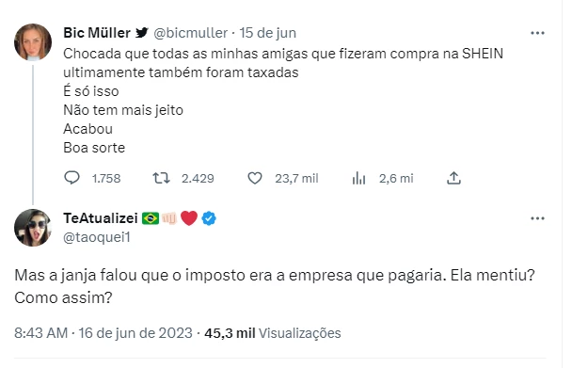This screenshot has height=368, width=588.
Task: Share Bic Müller's tweet via upload icon
Action: 453,178
